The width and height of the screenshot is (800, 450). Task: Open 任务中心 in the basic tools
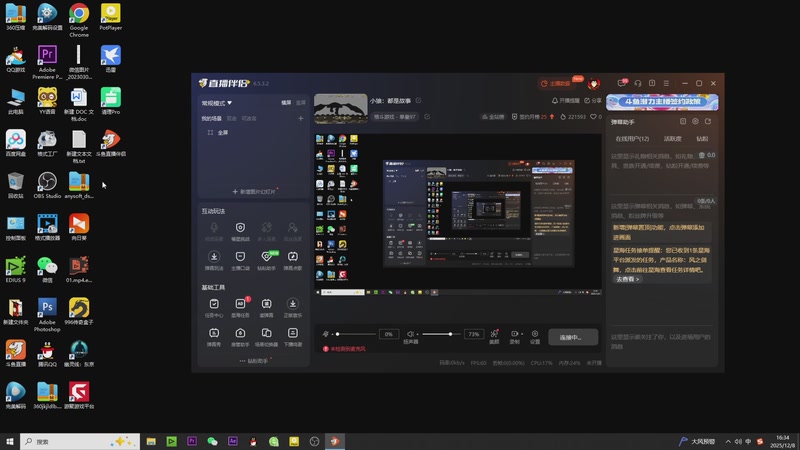tap(214, 308)
